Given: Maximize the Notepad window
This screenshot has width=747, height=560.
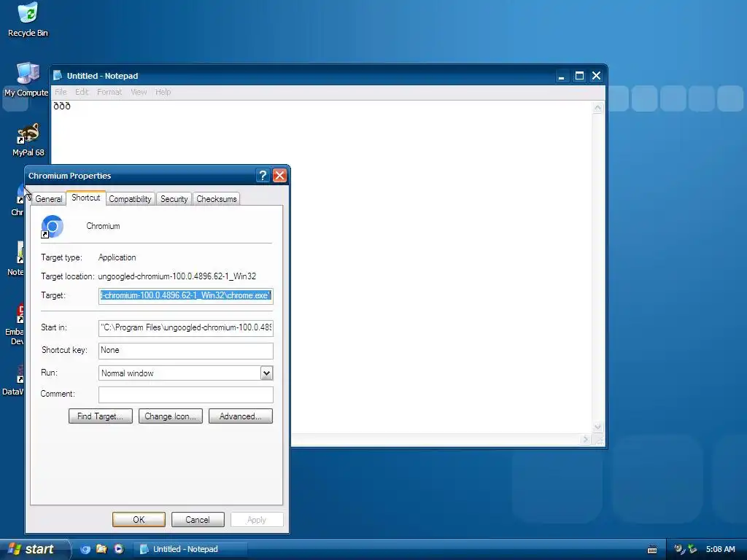Looking at the screenshot, I should [x=579, y=76].
